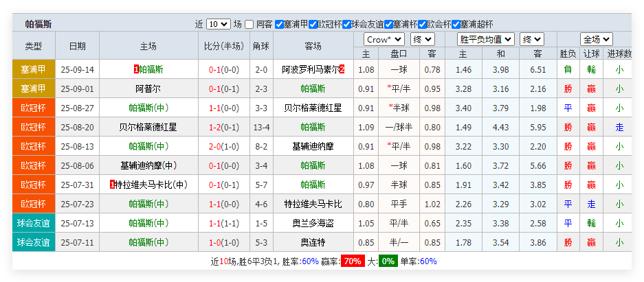Viewport: 644px width, 282px height.
Task: Open the Crow* bookmaker dropdown
Action: tap(384, 39)
